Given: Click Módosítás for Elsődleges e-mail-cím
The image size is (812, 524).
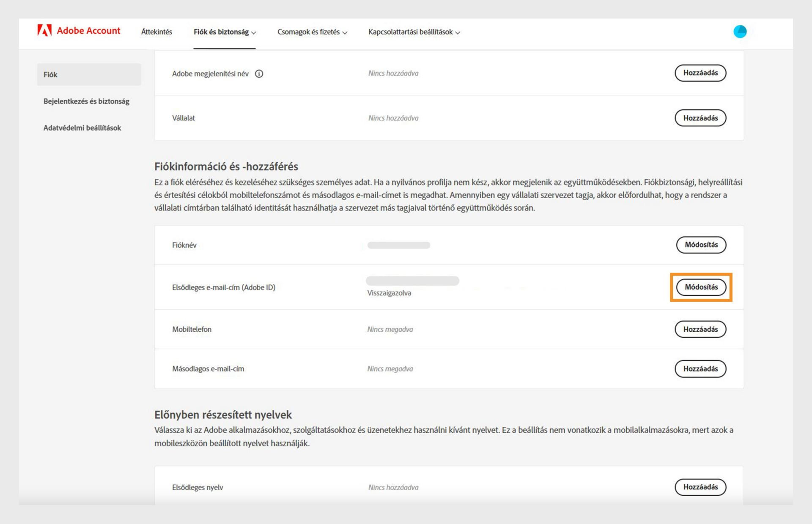Looking at the screenshot, I should pyautogui.click(x=701, y=287).
